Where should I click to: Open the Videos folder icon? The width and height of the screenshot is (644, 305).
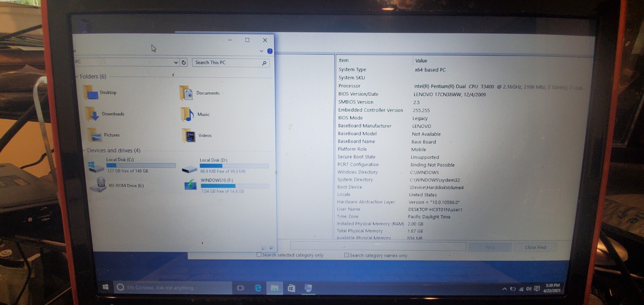pos(189,136)
